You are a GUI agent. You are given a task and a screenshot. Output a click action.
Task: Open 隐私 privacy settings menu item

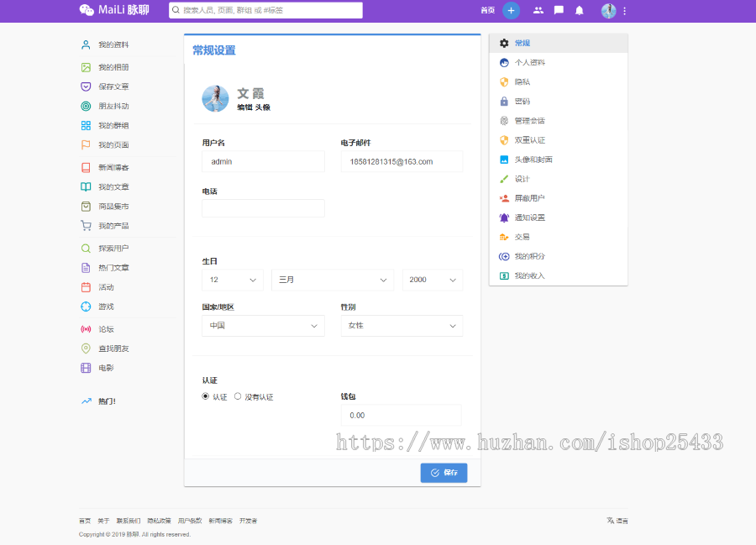(522, 82)
